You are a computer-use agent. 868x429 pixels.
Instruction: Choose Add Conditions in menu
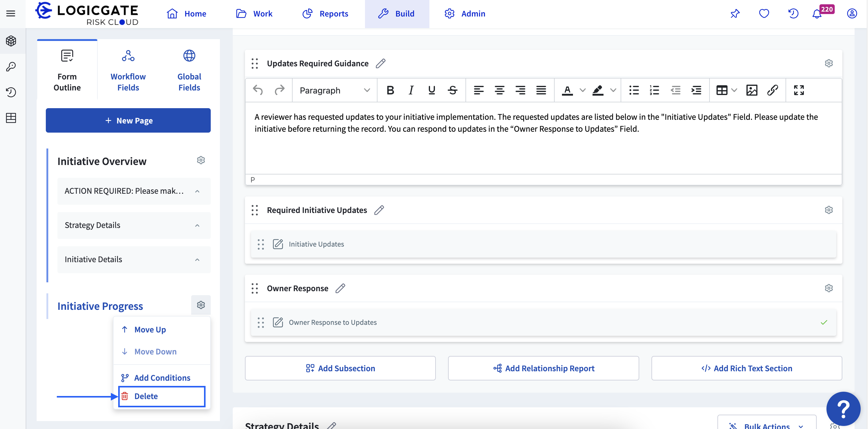pos(162,377)
